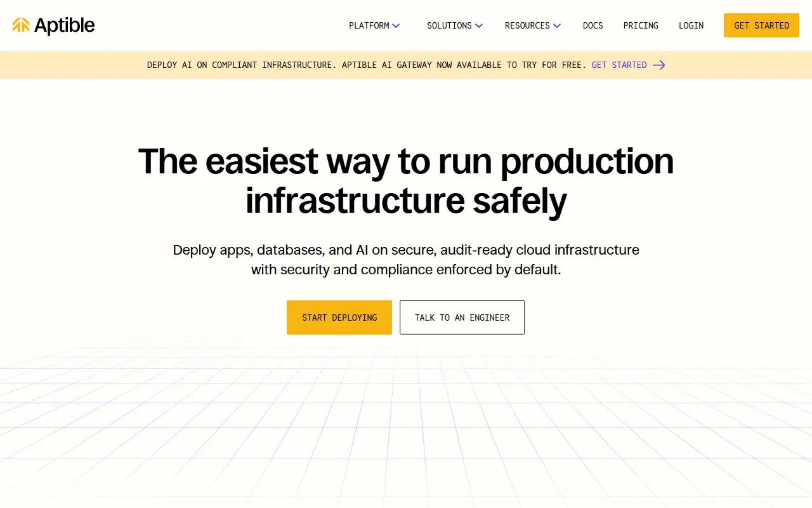Expand the Solutions chevron arrow
The width and height of the screenshot is (812, 508).
click(x=479, y=26)
